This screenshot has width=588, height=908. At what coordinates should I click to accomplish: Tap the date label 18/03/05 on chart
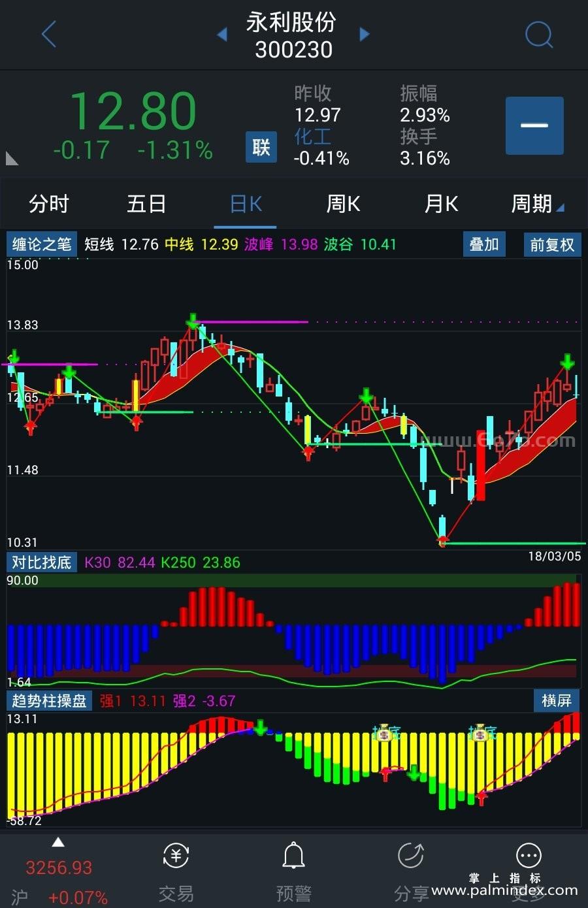pyautogui.click(x=554, y=556)
